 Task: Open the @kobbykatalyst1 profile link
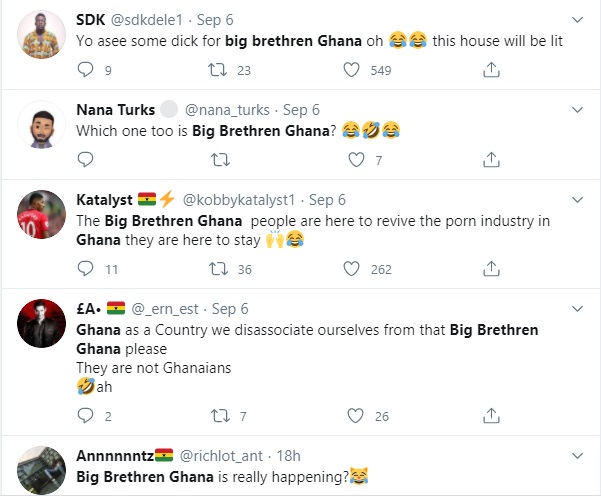[x=243, y=199]
